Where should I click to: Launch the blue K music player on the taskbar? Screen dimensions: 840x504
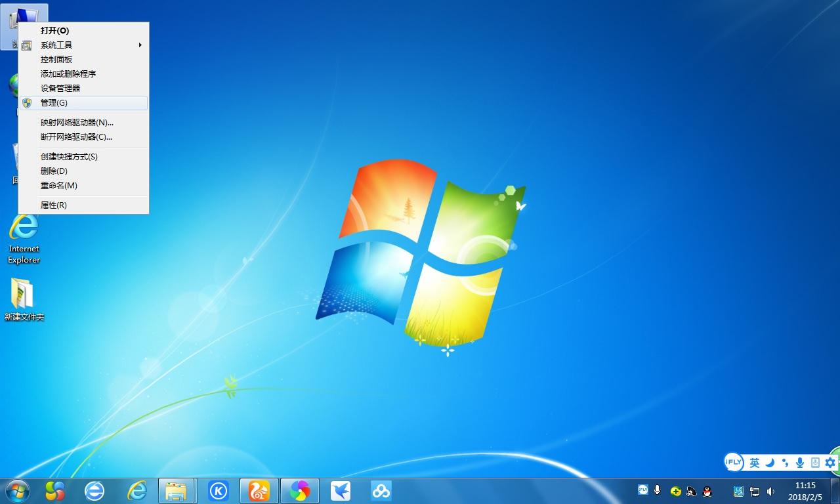(x=218, y=490)
